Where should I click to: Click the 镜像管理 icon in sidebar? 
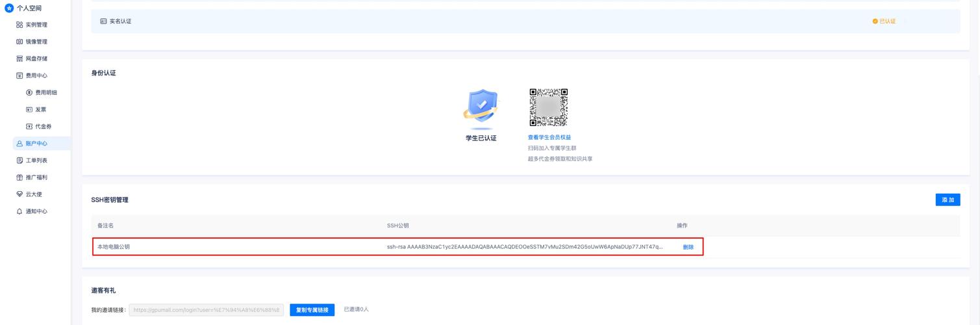pyautogui.click(x=19, y=42)
